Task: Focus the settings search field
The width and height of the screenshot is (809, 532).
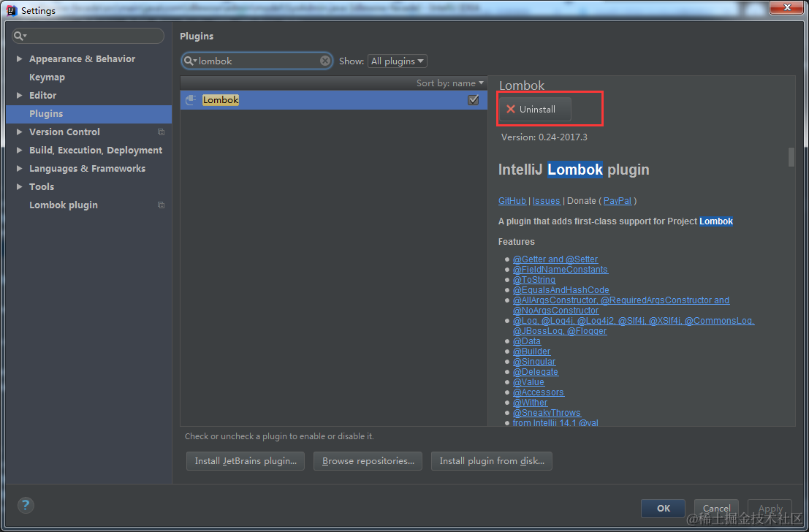Action: [x=88, y=36]
